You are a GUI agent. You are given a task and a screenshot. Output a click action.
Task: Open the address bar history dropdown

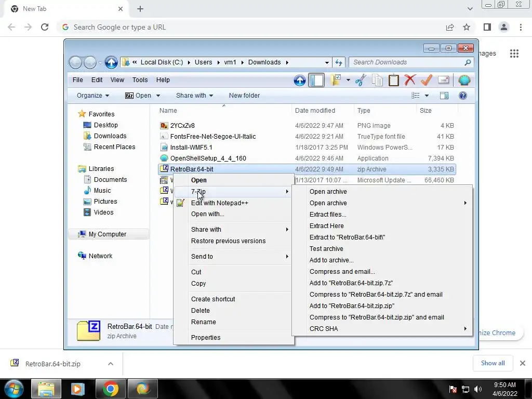[x=327, y=62]
